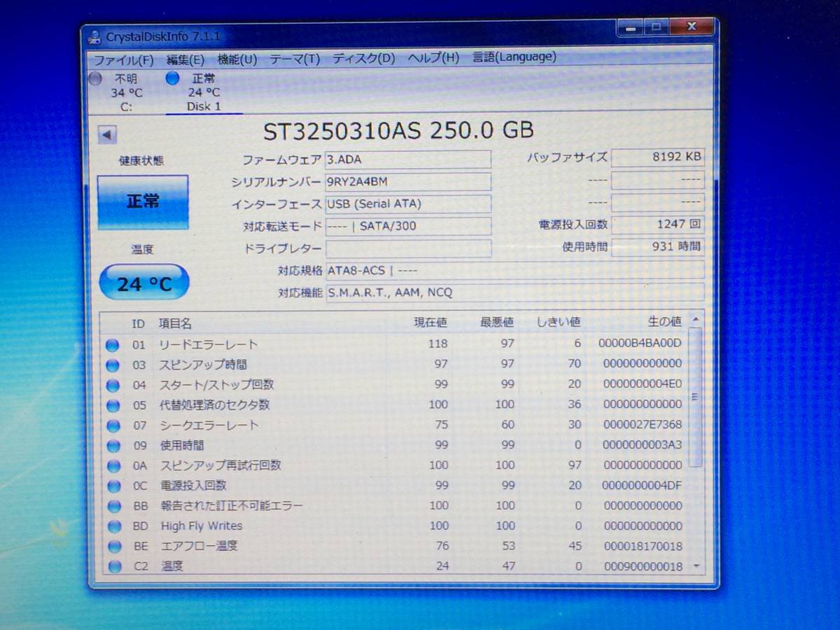Click the SMART list scroll up arrow
This screenshot has height=630, width=840.
point(695,319)
